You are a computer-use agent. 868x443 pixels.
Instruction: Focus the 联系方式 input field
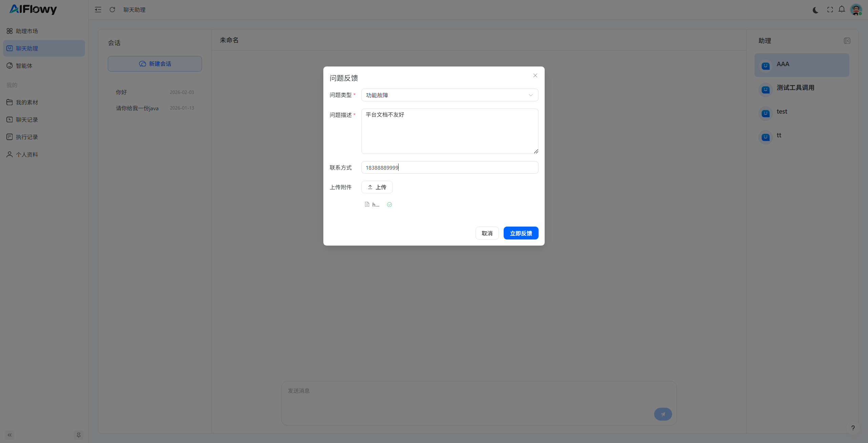point(449,168)
